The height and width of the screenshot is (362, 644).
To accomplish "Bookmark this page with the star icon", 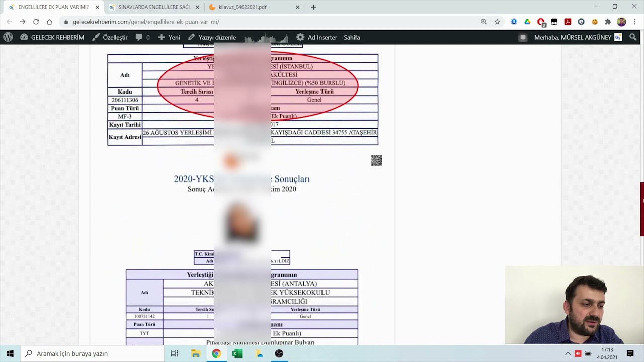I will (497, 22).
